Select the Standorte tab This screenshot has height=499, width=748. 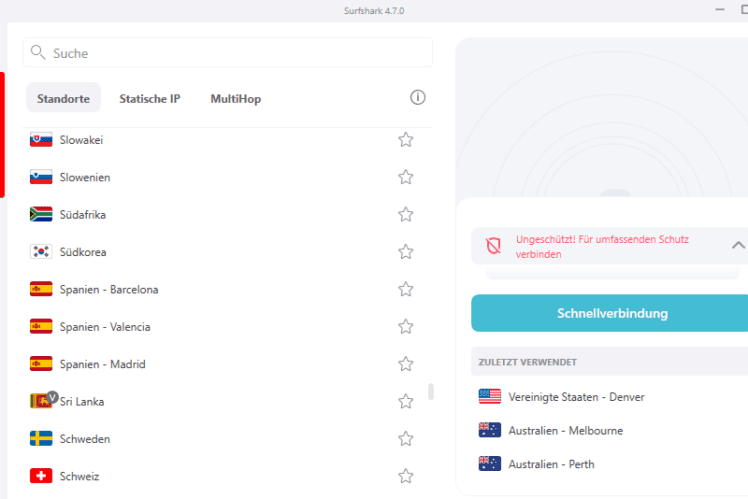[x=63, y=98]
